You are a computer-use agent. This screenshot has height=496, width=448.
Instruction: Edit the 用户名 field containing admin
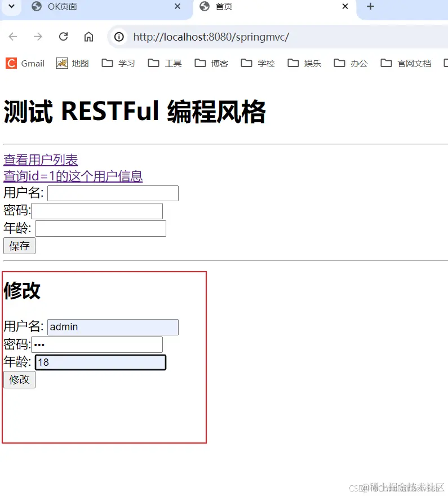[113, 327]
